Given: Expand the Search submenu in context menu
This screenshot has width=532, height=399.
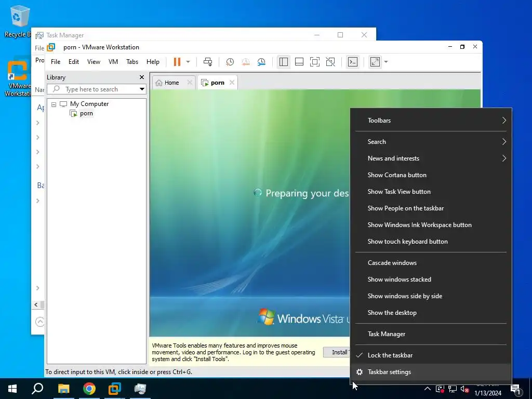Looking at the screenshot, I should pos(431,142).
